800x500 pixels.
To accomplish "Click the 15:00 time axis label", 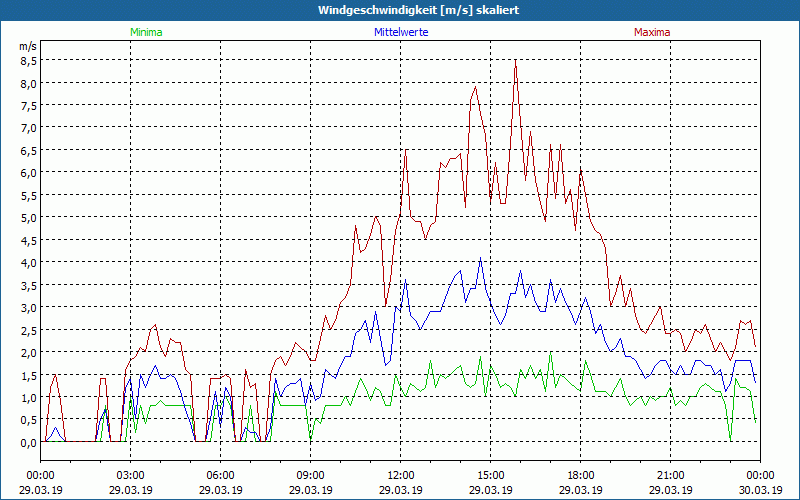I will coord(490,475).
